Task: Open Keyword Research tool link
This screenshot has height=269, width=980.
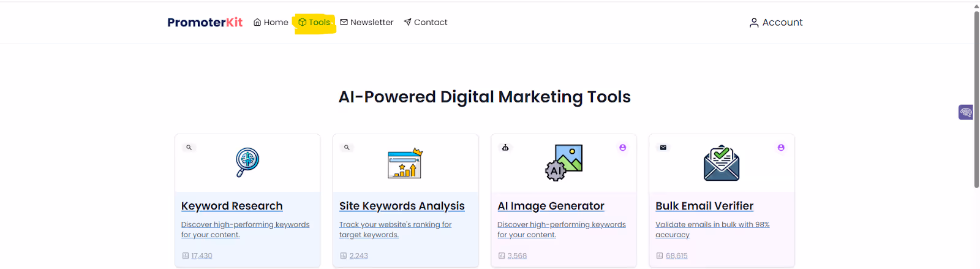Action: pyautogui.click(x=232, y=206)
